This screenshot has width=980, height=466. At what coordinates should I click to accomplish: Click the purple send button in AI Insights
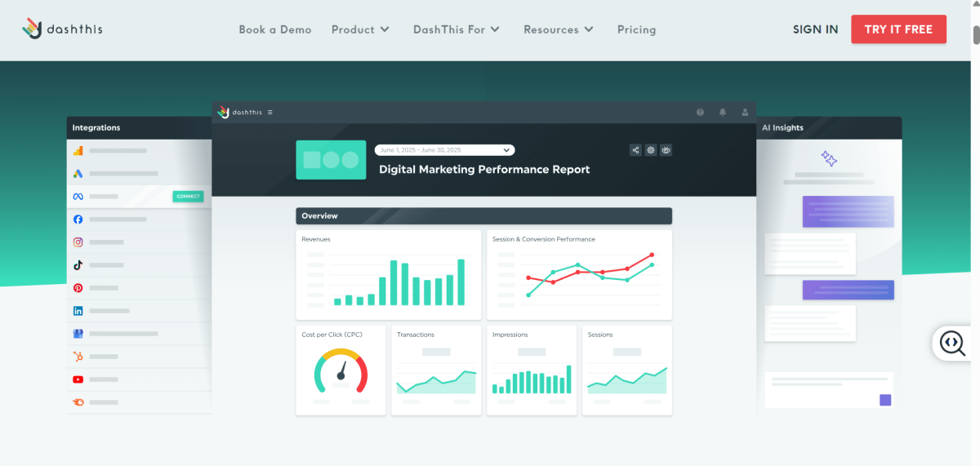[x=885, y=400]
